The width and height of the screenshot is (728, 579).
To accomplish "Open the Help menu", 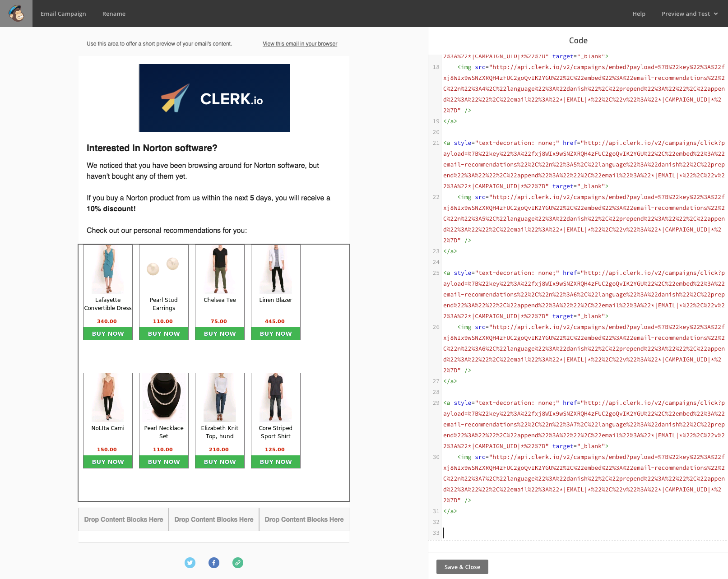I will click(x=639, y=14).
